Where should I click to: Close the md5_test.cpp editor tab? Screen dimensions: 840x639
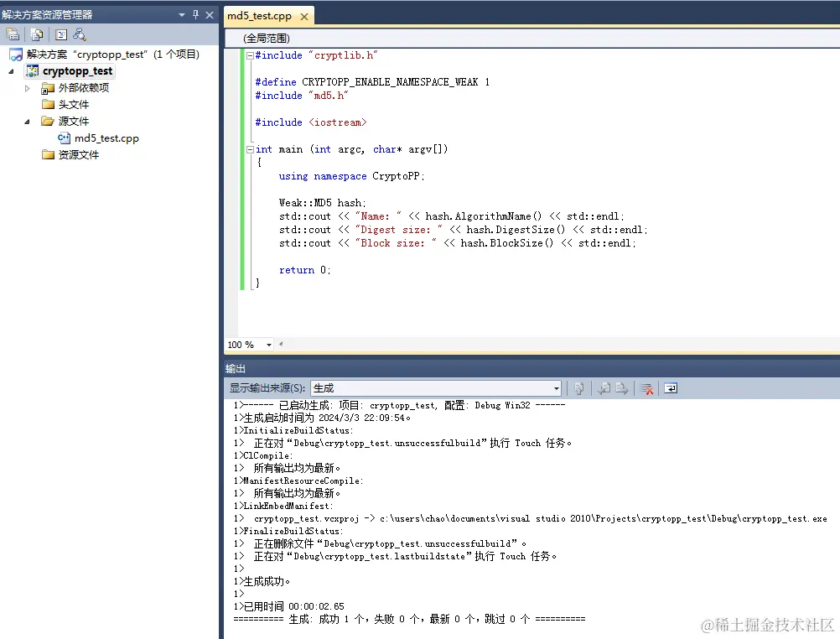coord(303,14)
